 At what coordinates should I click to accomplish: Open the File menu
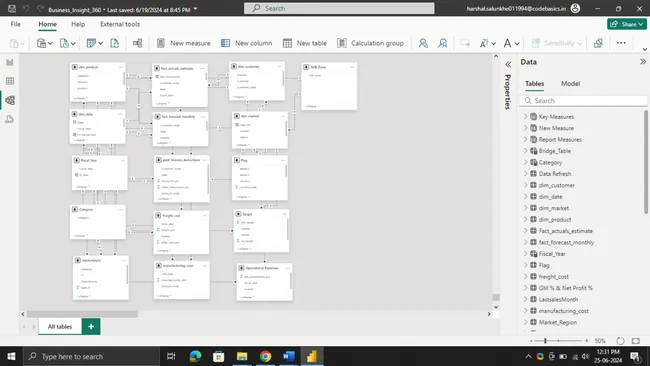tap(15, 24)
